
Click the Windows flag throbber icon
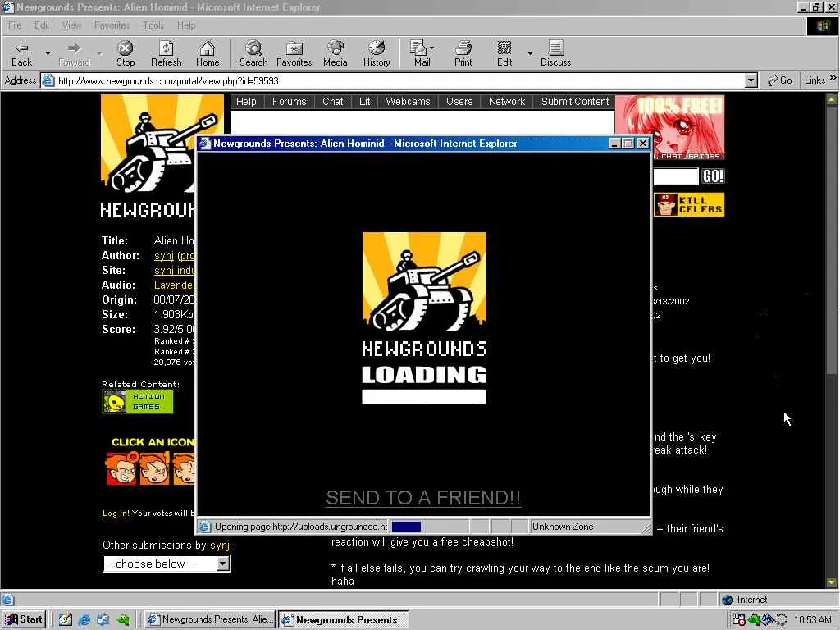pos(822,26)
